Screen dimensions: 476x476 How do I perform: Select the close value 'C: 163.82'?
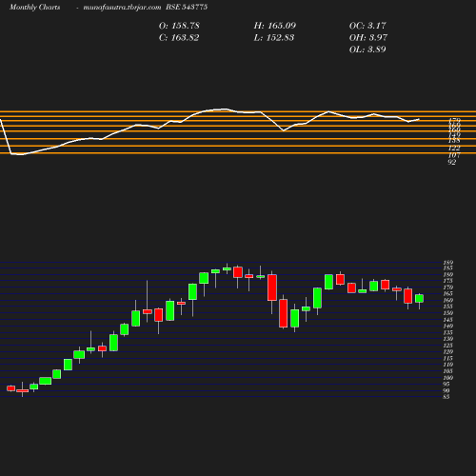(x=179, y=38)
